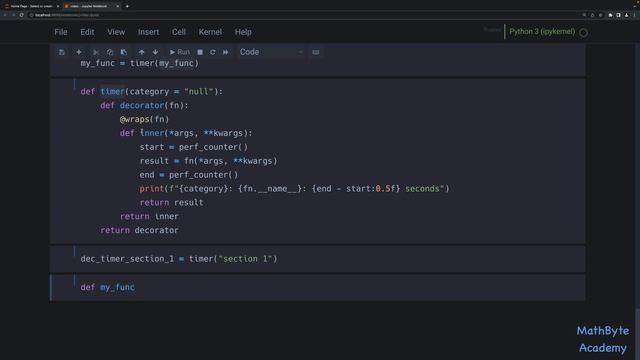Image resolution: width=640 pixels, height=360 pixels.
Task: Open browser extensions puzzle icon
Action: (611, 15)
